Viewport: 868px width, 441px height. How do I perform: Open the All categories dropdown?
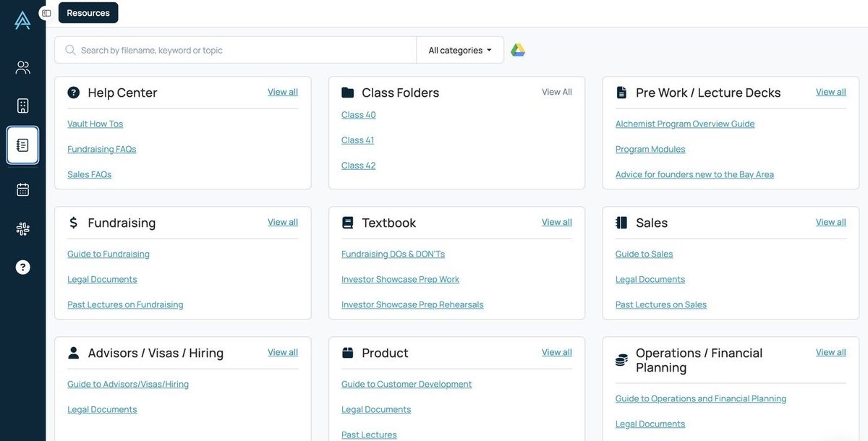click(x=460, y=50)
